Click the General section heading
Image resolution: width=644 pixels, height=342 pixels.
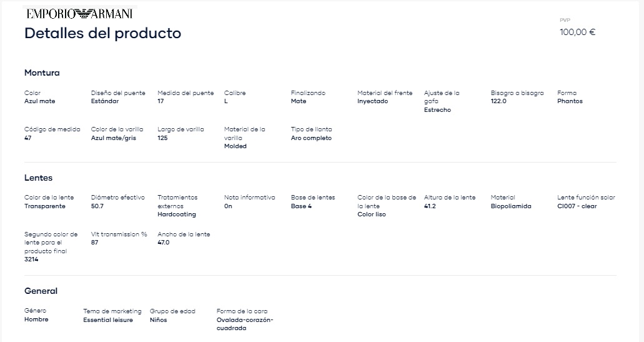click(x=41, y=291)
